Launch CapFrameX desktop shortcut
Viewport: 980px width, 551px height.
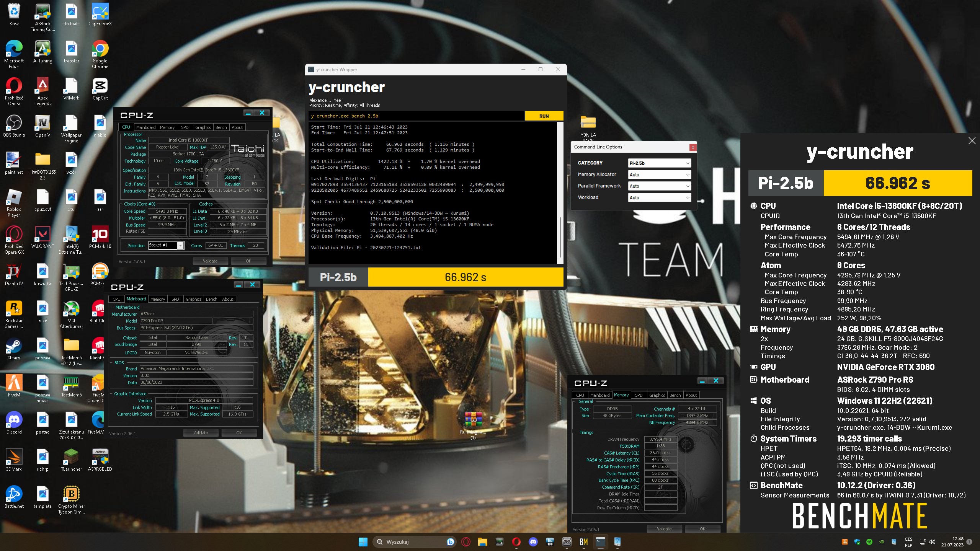100,15
